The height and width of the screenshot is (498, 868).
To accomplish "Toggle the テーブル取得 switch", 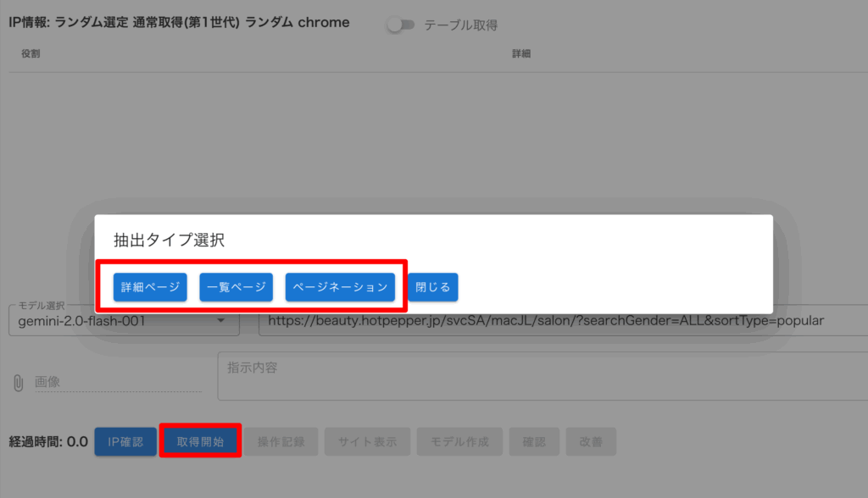I will point(400,25).
